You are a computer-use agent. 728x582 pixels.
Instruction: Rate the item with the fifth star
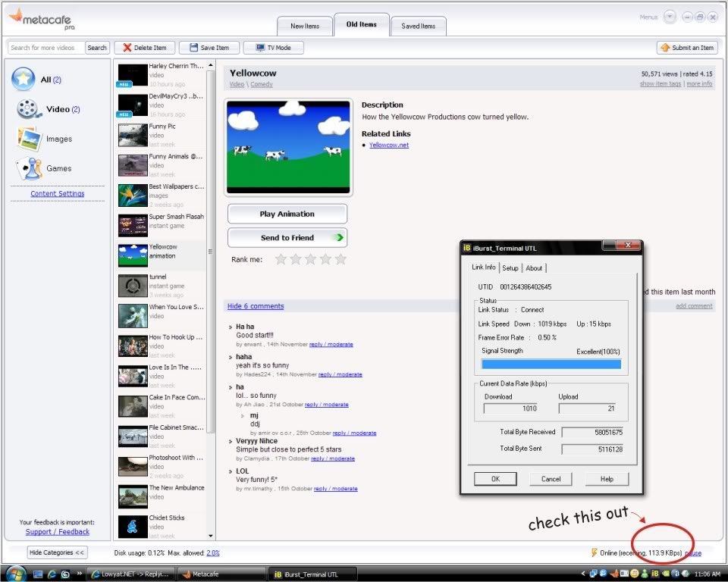coord(340,259)
